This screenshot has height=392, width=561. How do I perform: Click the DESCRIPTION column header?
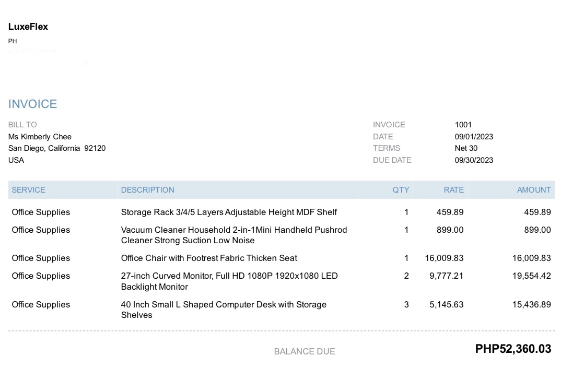pos(148,190)
